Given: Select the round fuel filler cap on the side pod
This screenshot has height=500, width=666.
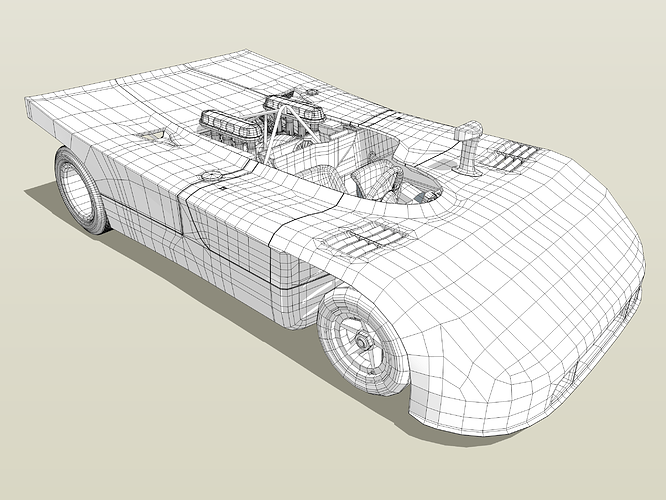Looking at the screenshot, I should (212, 175).
